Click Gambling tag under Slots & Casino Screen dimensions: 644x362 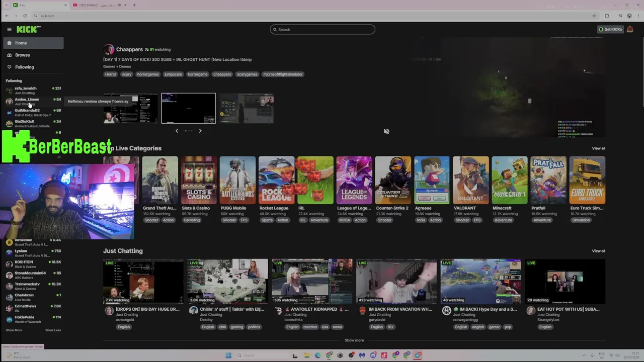pyautogui.click(x=192, y=220)
